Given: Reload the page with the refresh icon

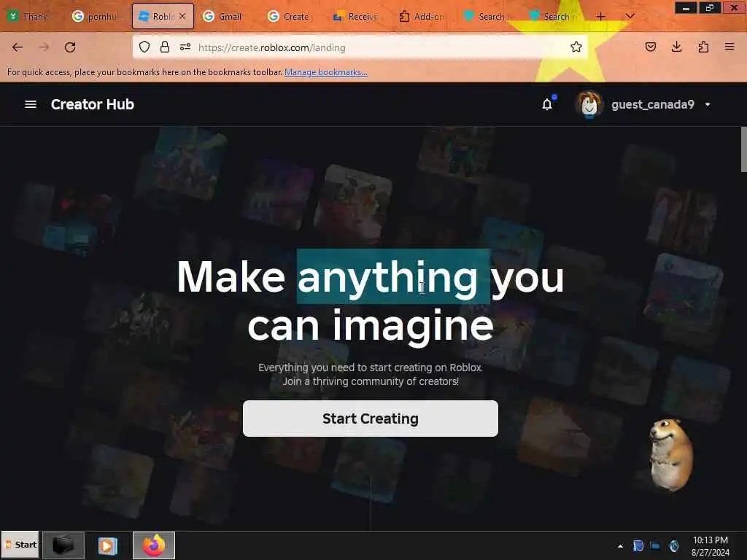Looking at the screenshot, I should coord(70,47).
